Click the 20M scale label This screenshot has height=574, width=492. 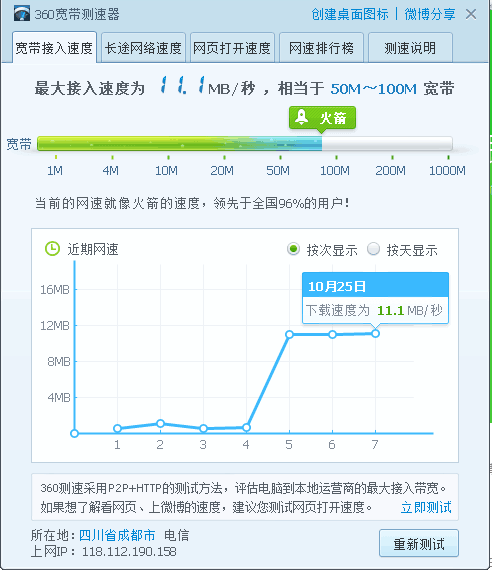coord(222,171)
